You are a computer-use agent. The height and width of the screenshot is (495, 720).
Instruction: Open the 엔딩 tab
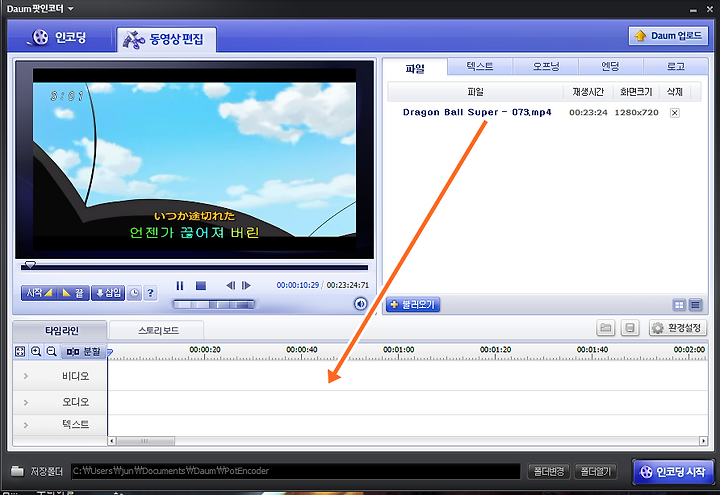pos(610,67)
